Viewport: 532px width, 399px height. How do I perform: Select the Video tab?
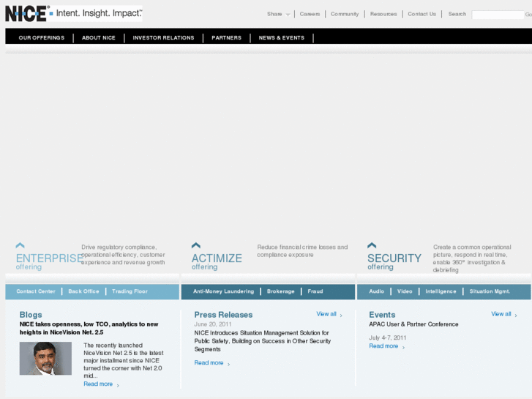[x=405, y=291]
